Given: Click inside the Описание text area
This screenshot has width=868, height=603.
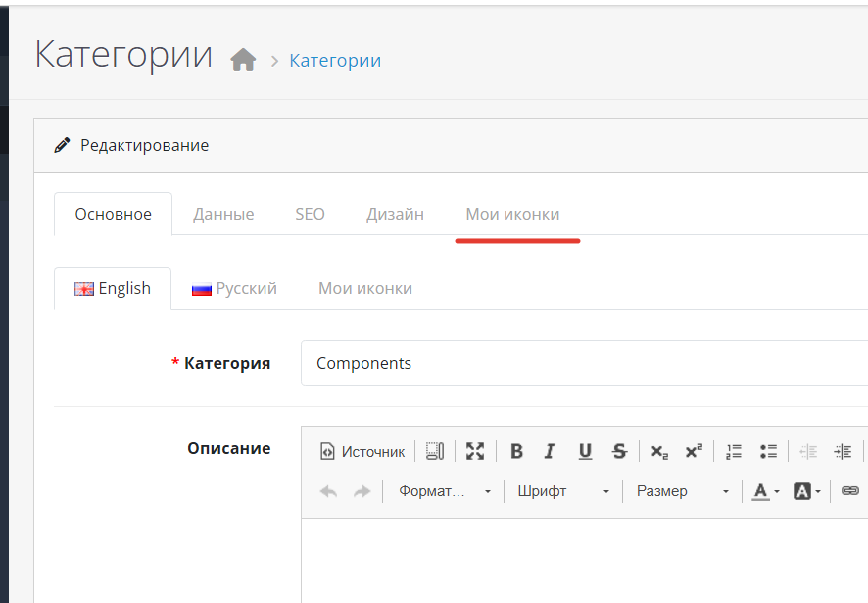Looking at the screenshot, I should click(585, 561).
